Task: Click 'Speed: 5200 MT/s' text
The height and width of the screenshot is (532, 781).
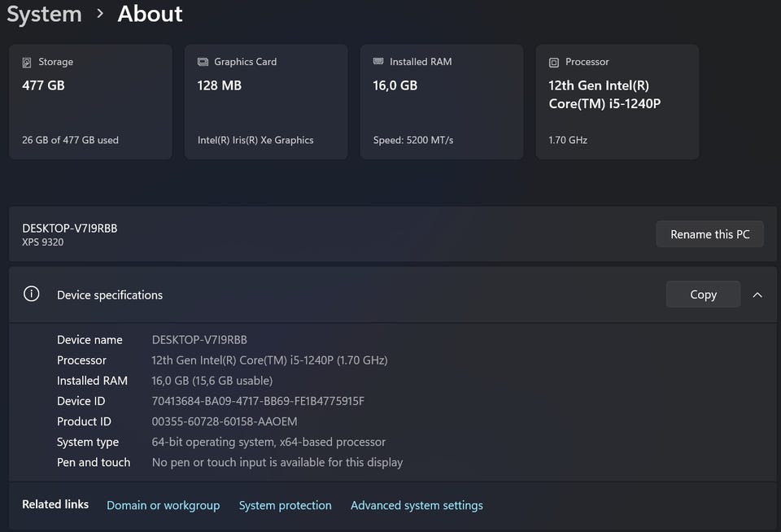Action: tap(413, 140)
